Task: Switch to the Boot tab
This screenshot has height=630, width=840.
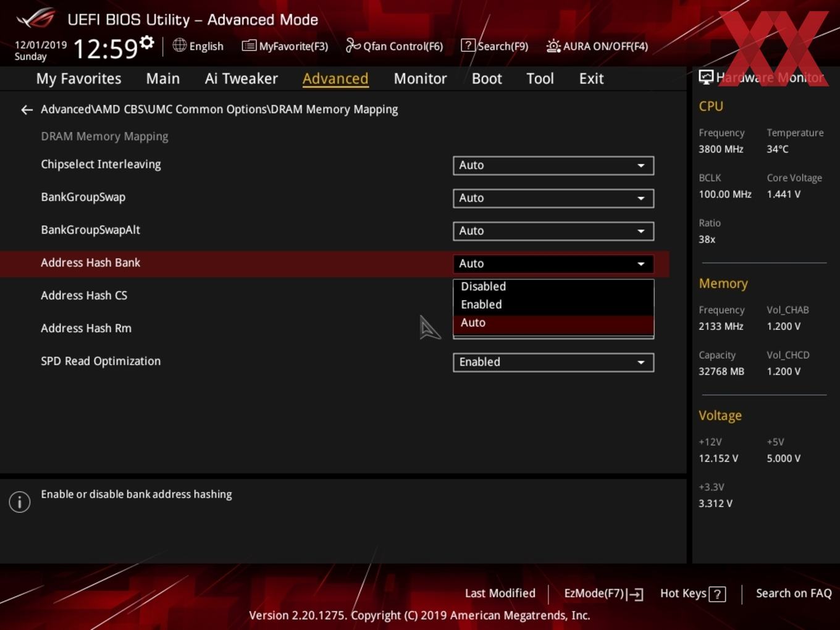Action: coord(487,78)
